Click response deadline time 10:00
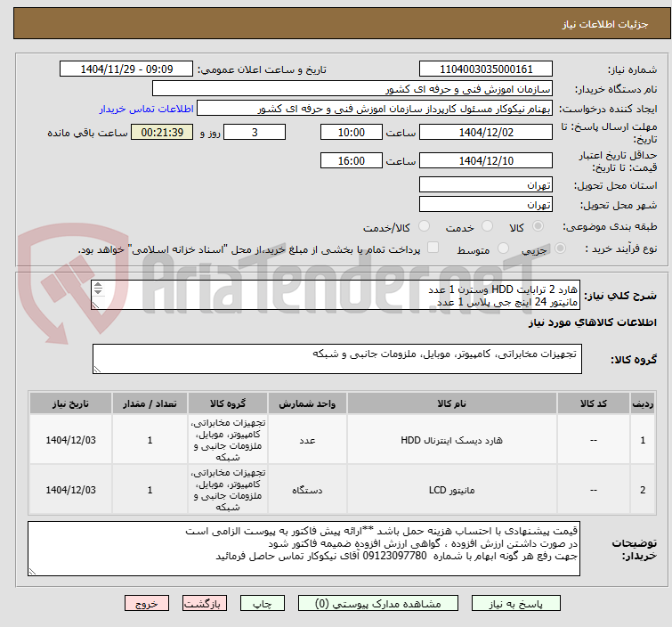Image resolution: width=672 pixels, height=627 pixels. 352,132
